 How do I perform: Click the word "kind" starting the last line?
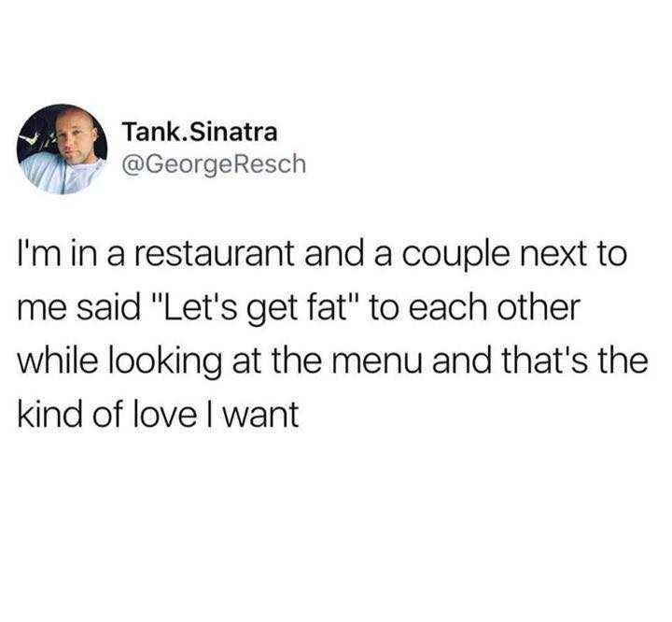pyautogui.click(x=49, y=414)
